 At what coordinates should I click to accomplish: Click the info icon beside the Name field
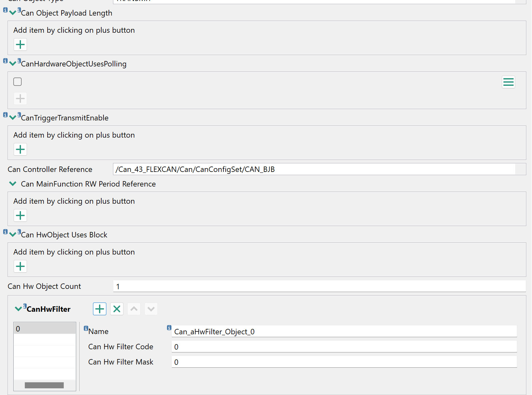[x=86, y=328]
